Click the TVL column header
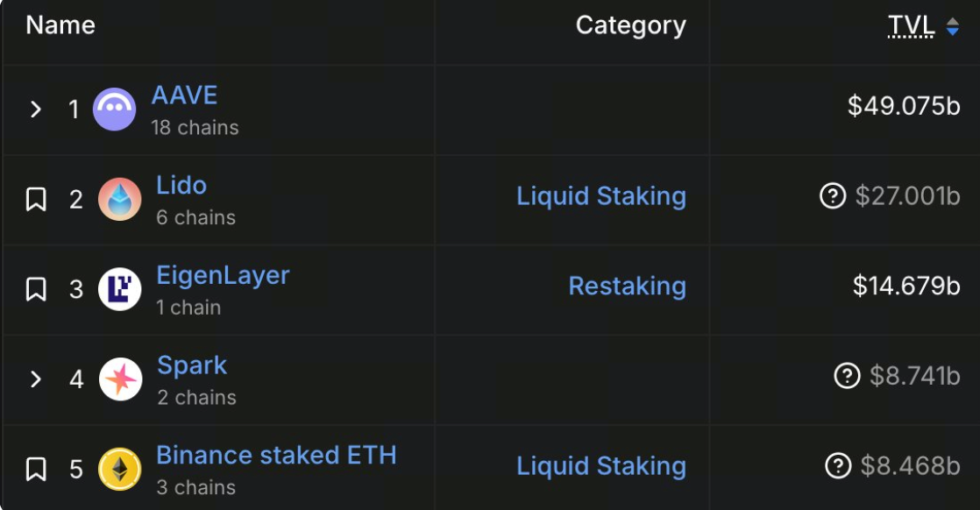Viewport: 980px width, 510px height. pyautogui.click(x=912, y=26)
